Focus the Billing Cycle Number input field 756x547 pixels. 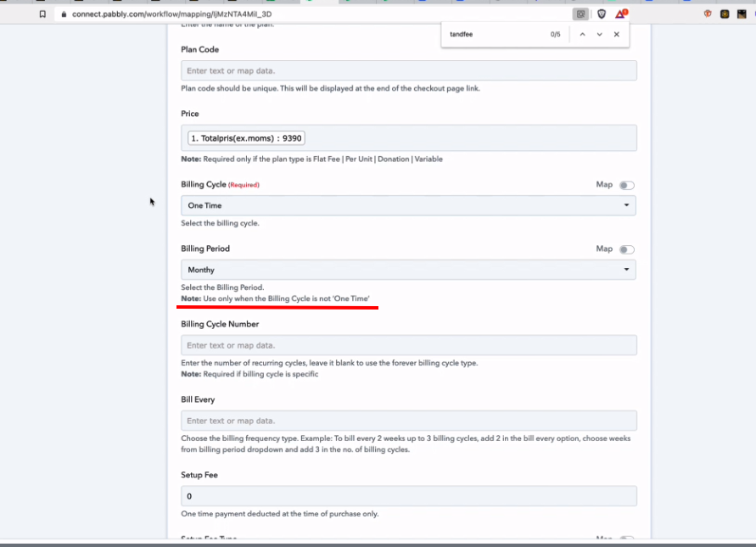[x=408, y=345]
